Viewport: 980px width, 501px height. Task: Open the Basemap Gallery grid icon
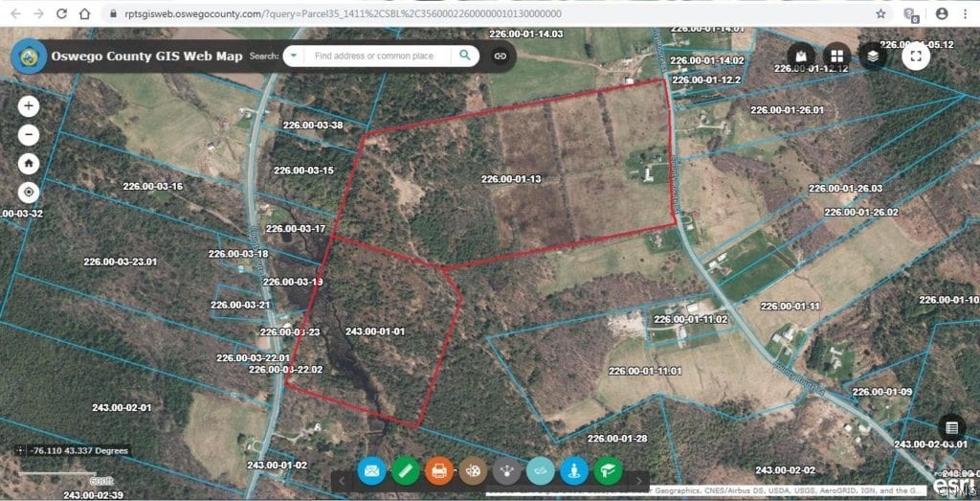click(x=836, y=57)
